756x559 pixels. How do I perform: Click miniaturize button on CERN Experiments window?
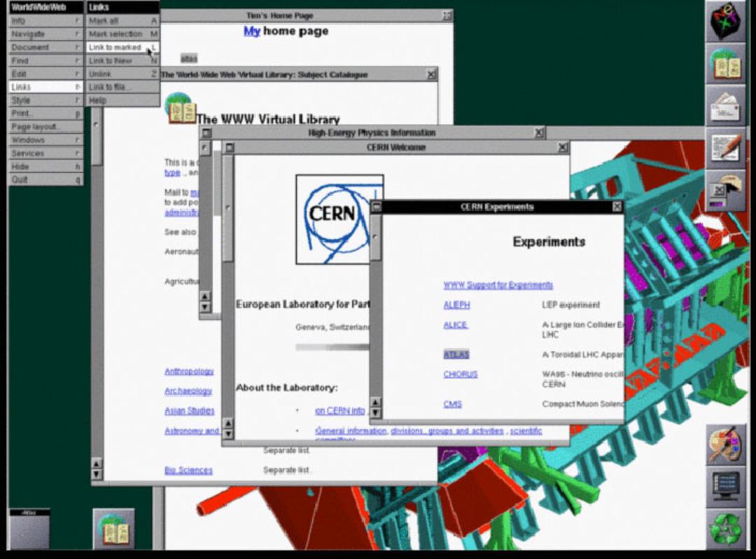coord(377,207)
